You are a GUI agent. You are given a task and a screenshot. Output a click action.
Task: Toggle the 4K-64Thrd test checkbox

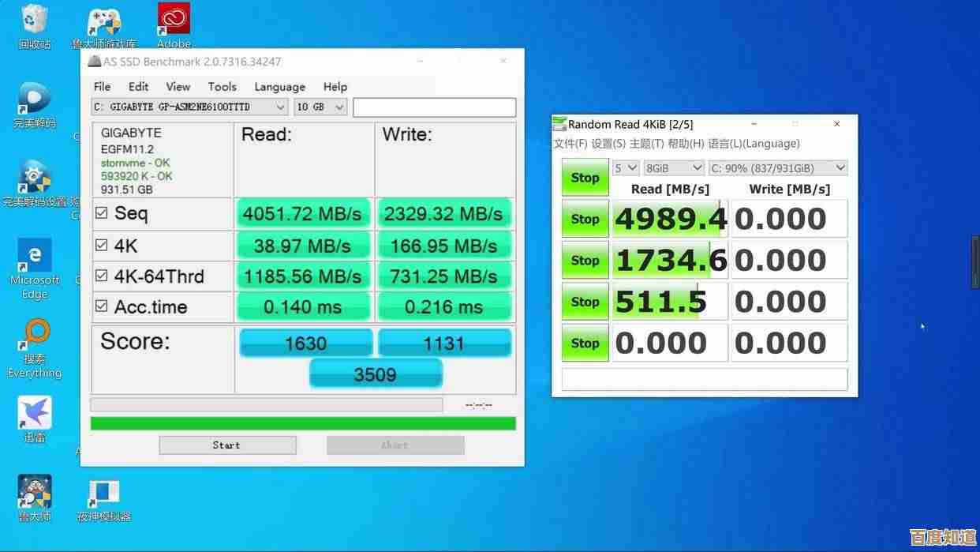pyautogui.click(x=101, y=276)
